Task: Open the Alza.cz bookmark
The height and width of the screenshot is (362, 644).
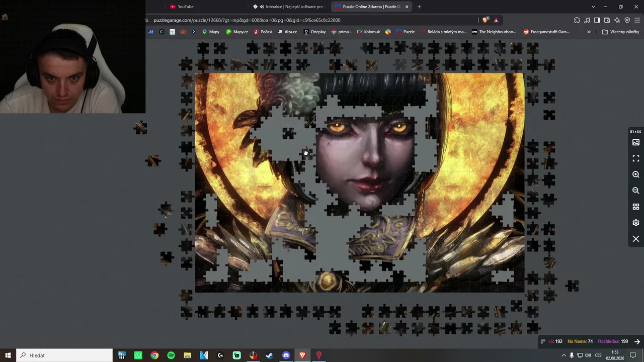Action: coord(287,32)
